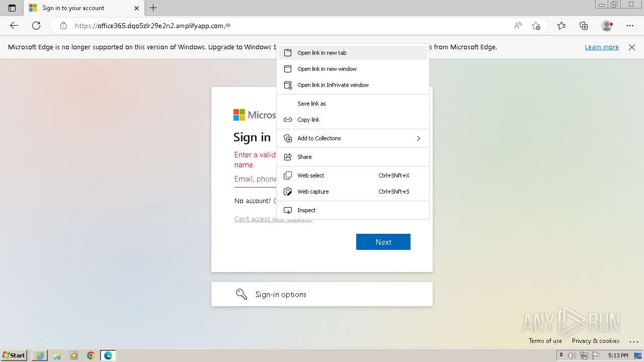Click Can't access your account link
This screenshot has width=644, height=362.
coord(273,219)
